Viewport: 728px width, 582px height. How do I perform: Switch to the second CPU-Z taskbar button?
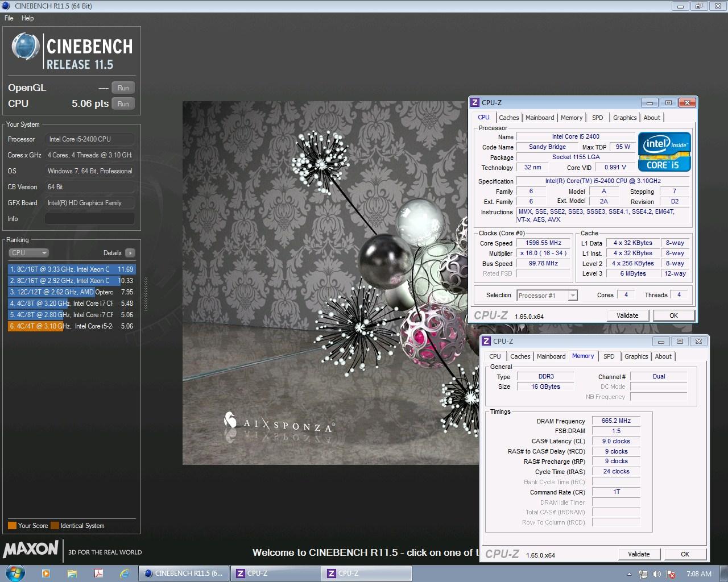tap(366, 573)
